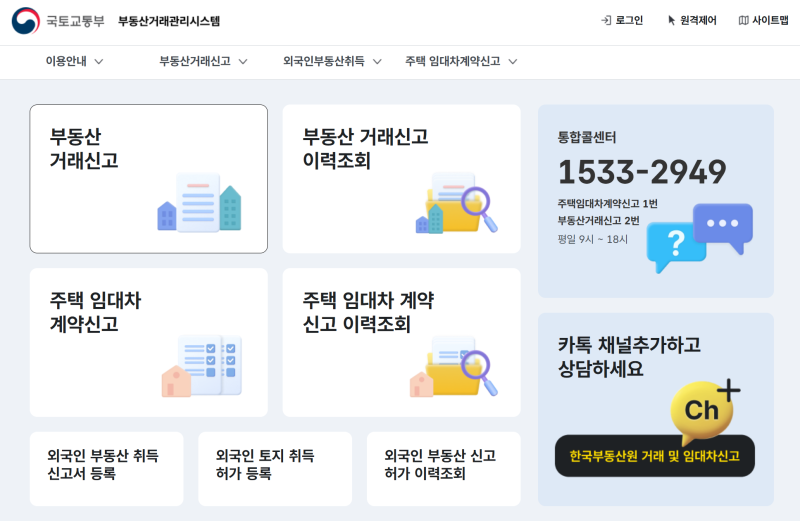800x521 pixels.
Task: Go to the 사이트맵 page
Action: [x=763, y=20]
